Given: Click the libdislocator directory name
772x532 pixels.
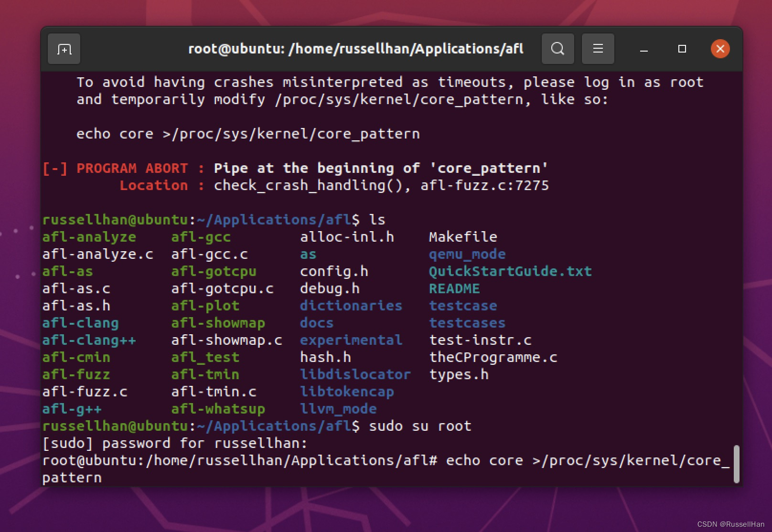Looking at the screenshot, I should click(356, 374).
